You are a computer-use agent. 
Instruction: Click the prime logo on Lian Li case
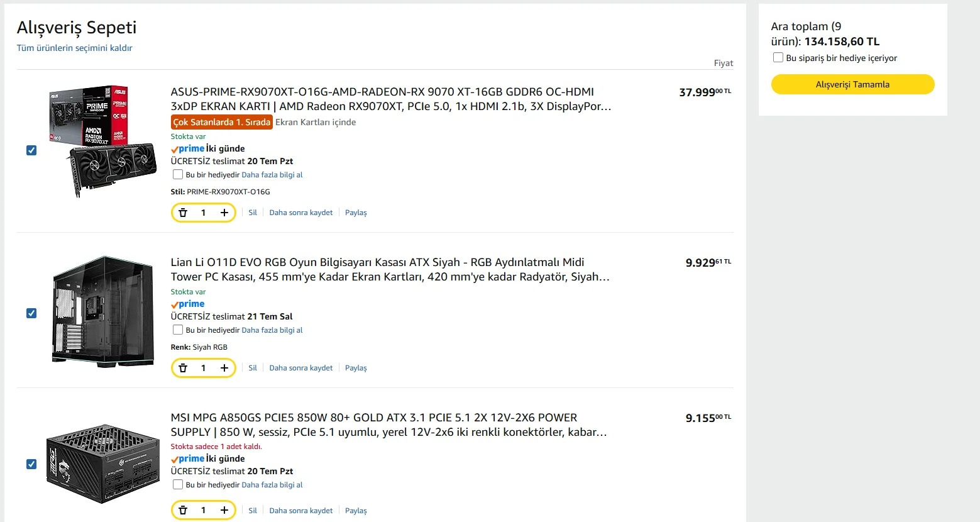pos(187,304)
